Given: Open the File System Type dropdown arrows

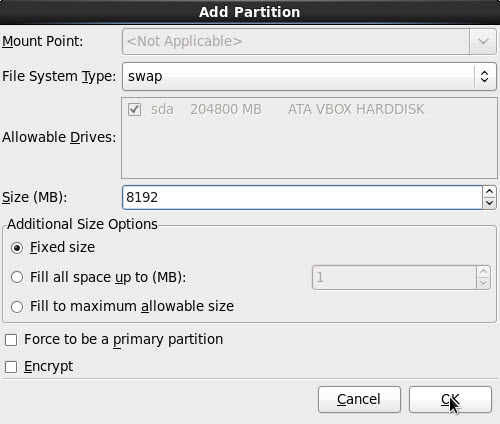Looking at the screenshot, I should [484, 76].
